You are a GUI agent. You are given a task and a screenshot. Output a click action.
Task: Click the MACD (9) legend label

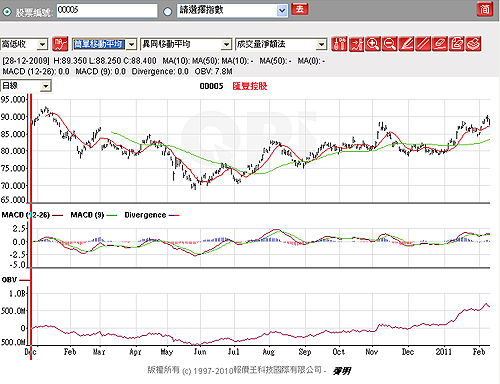click(87, 215)
